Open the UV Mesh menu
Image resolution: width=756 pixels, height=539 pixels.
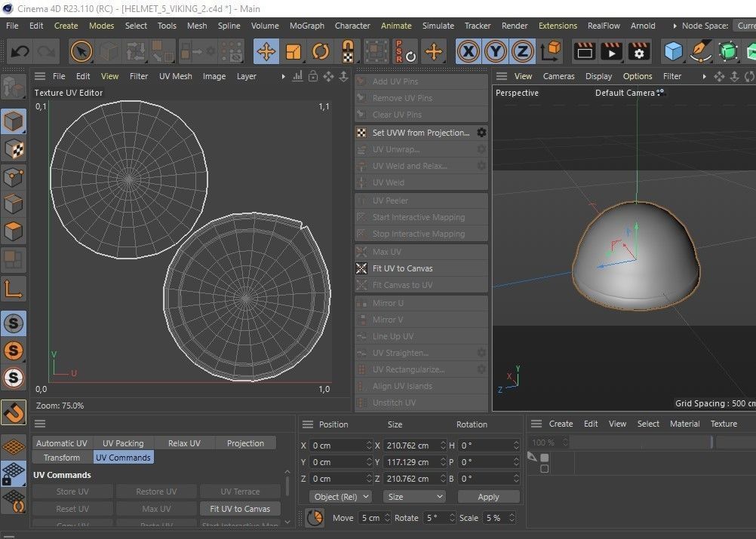(x=176, y=76)
